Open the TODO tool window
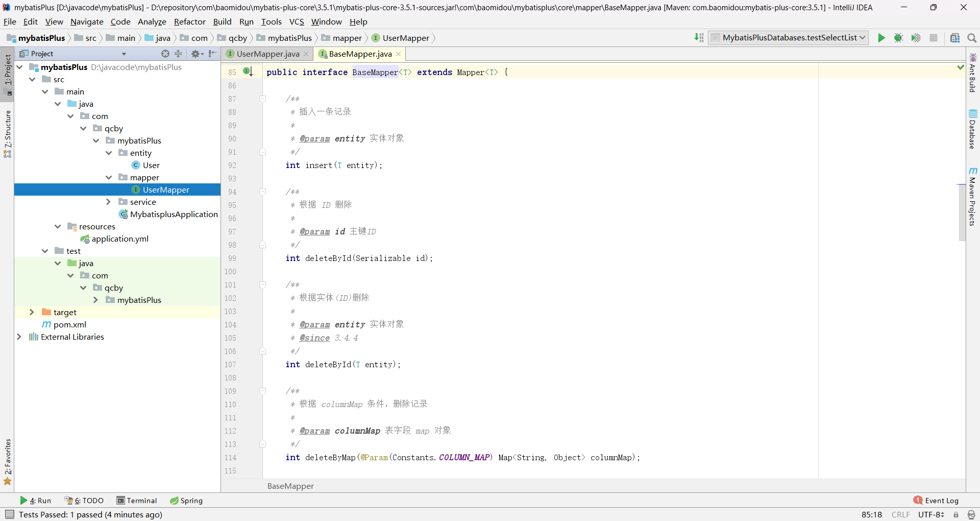This screenshot has height=521, width=980. click(x=84, y=501)
